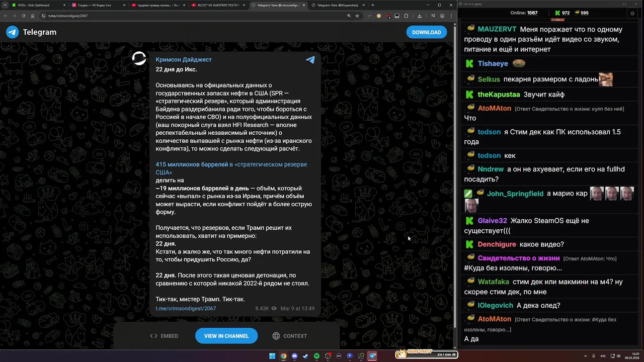Open the Chrome three-dot menu

pyautogui.click(x=451, y=16)
